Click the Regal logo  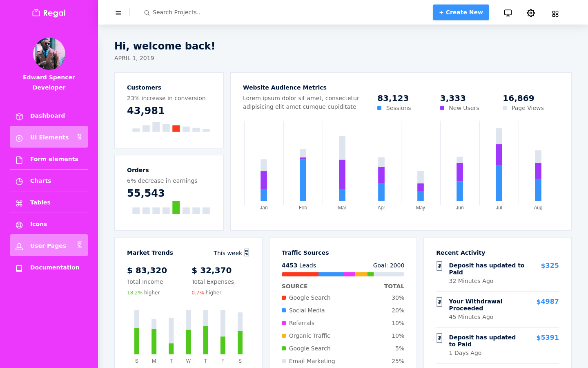pos(49,13)
